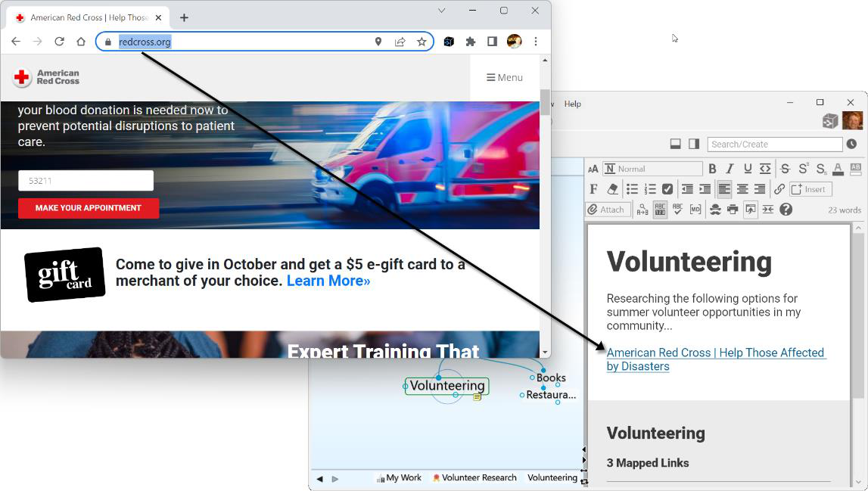
Task: Insert a hyperlink using the chain icon
Action: pos(779,189)
